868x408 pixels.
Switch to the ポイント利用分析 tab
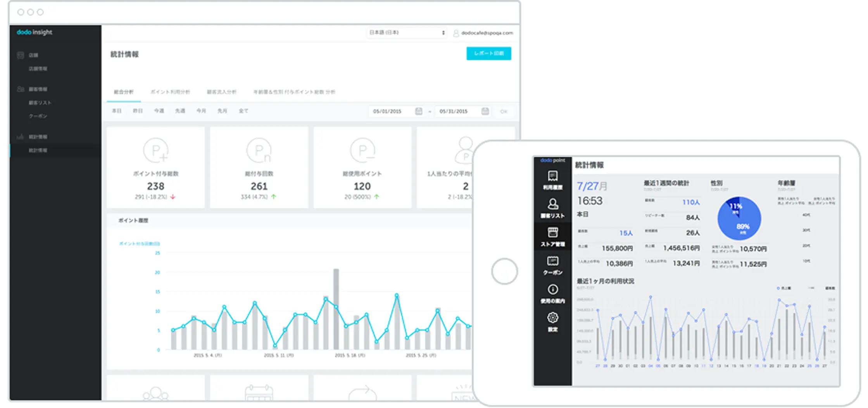(x=170, y=92)
